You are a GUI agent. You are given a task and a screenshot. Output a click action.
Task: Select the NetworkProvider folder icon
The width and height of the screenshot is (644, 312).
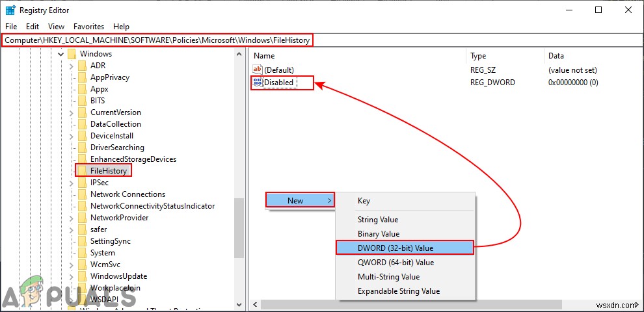83,218
